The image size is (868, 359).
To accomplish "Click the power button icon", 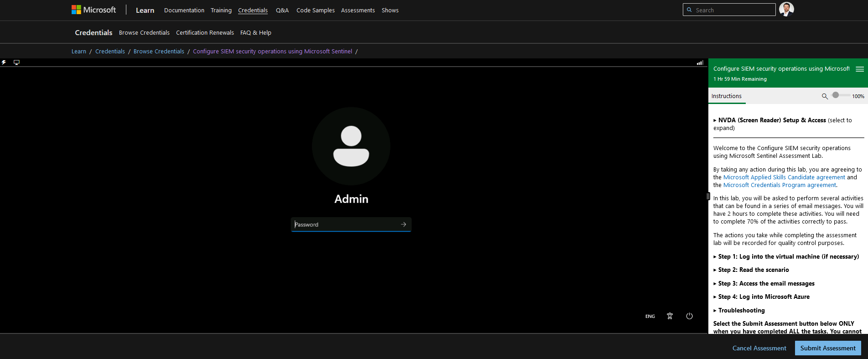I will point(689,316).
